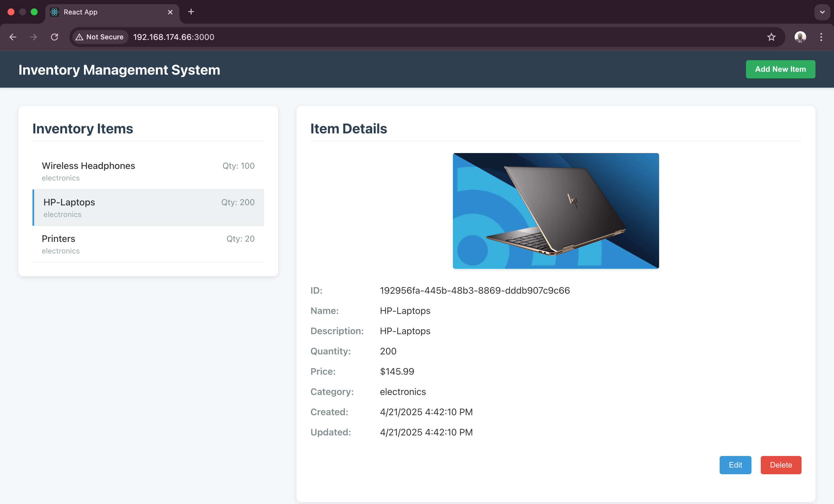Click the Qty: 200 label

pos(238,202)
